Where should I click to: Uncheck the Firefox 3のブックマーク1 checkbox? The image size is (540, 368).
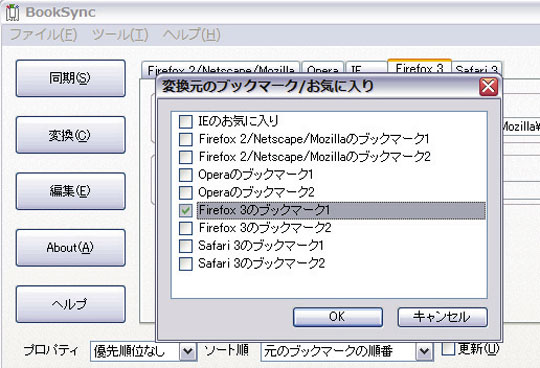pyautogui.click(x=185, y=210)
